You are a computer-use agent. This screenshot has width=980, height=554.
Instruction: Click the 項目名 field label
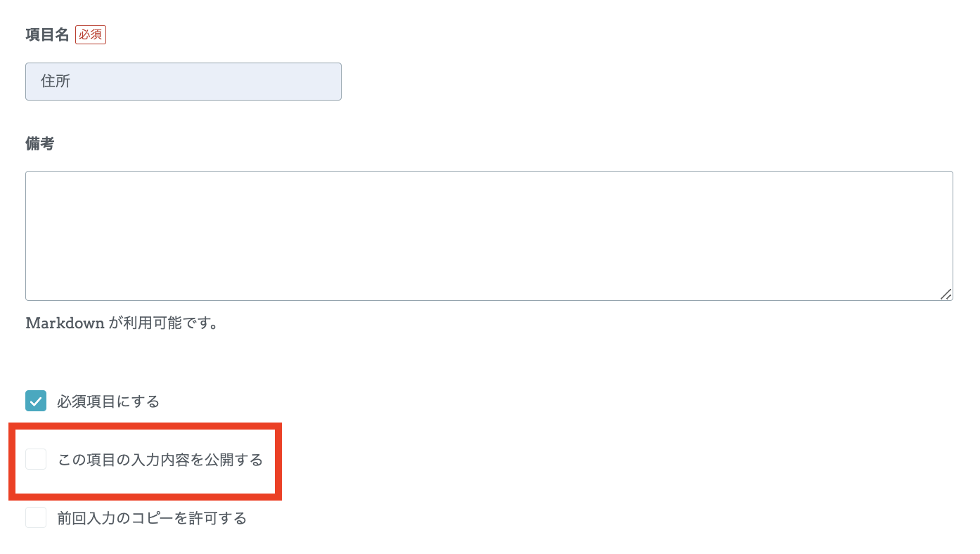click(47, 34)
